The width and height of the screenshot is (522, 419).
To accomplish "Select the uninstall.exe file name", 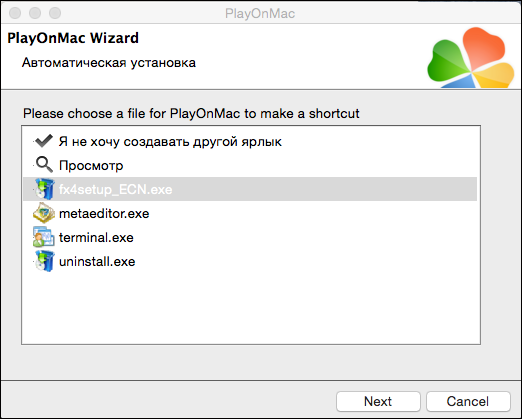I will tap(97, 261).
